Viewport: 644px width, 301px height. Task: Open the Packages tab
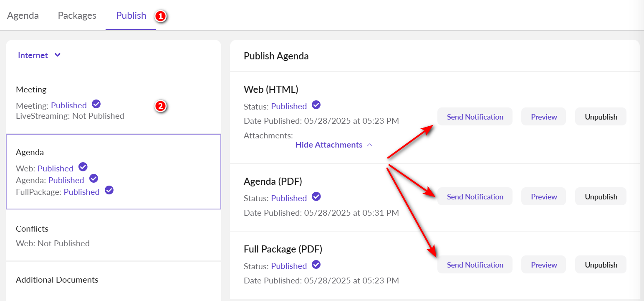click(x=77, y=15)
